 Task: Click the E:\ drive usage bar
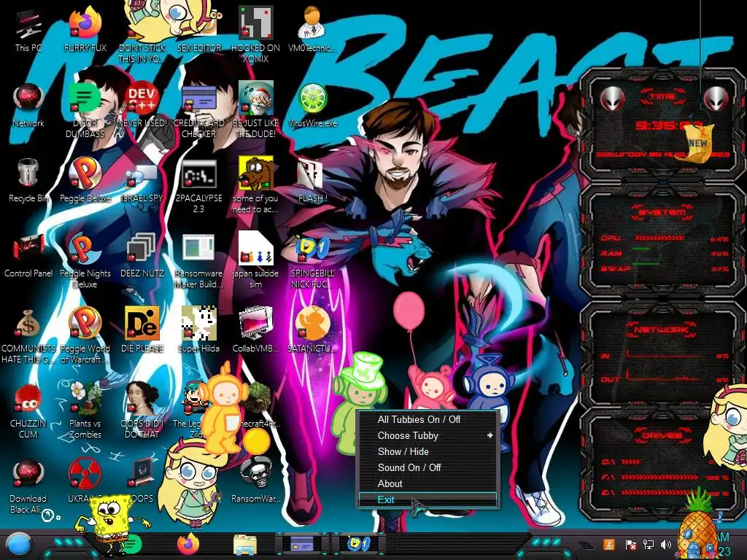point(660,492)
